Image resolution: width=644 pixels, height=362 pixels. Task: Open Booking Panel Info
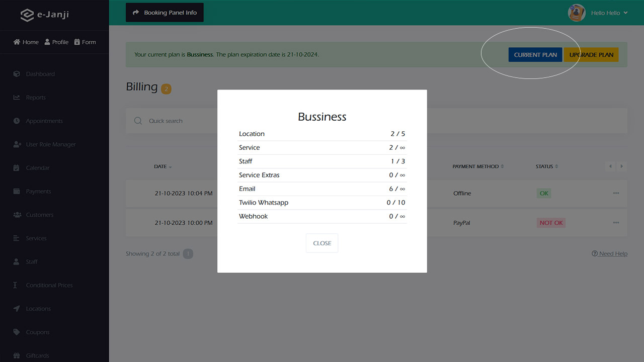pos(165,13)
